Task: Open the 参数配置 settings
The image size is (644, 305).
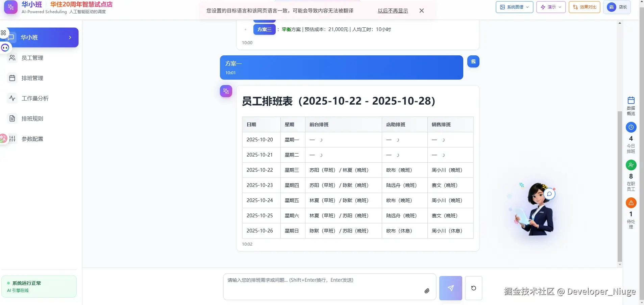Action: 32,139
